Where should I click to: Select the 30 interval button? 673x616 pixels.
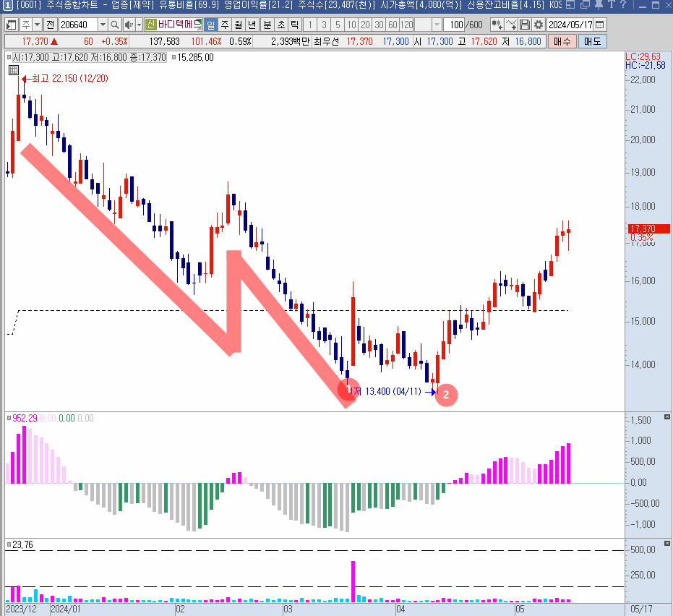[379, 25]
